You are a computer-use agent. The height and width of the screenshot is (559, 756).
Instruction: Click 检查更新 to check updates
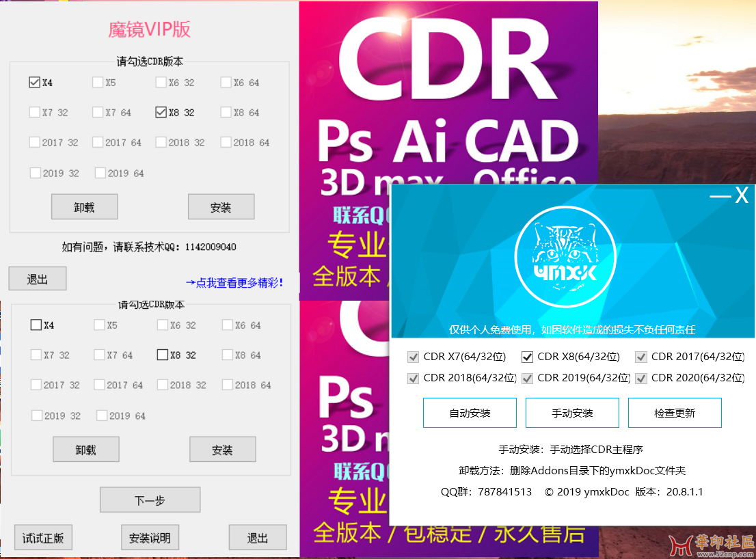[x=675, y=413]
